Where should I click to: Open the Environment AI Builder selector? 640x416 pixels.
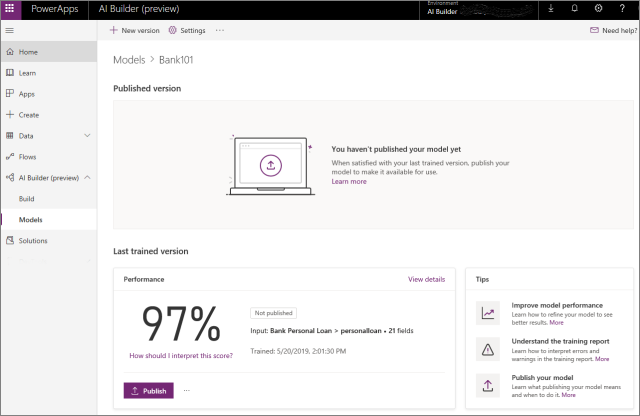(479, 9)
